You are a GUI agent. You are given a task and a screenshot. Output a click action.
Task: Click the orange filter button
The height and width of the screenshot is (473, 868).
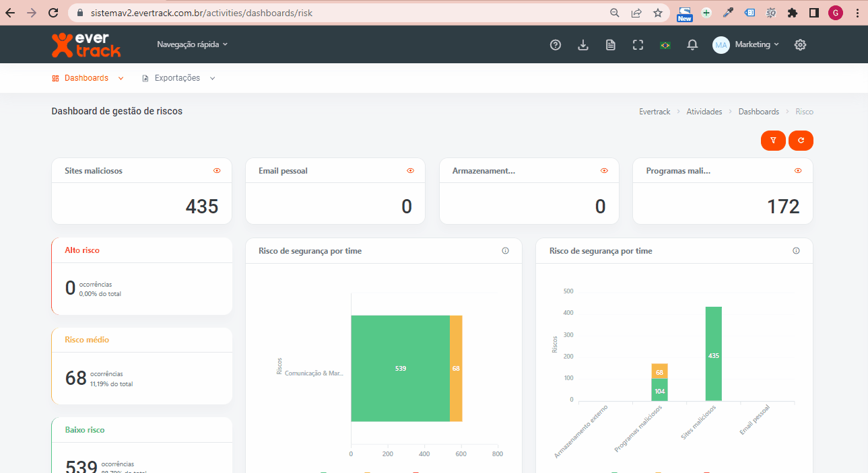773,141
